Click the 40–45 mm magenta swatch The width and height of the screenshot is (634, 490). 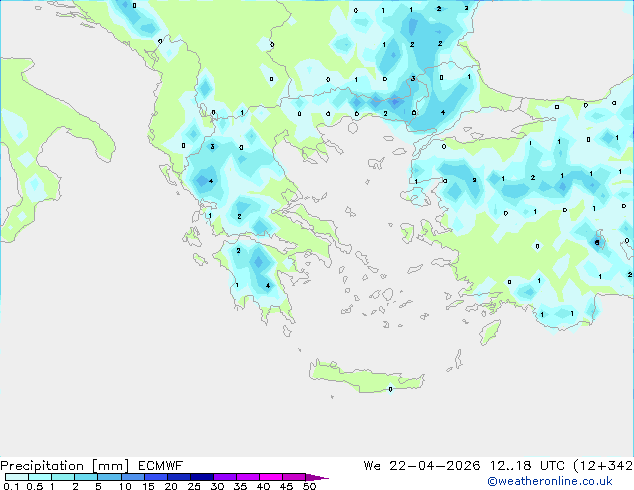click(271, 477)
